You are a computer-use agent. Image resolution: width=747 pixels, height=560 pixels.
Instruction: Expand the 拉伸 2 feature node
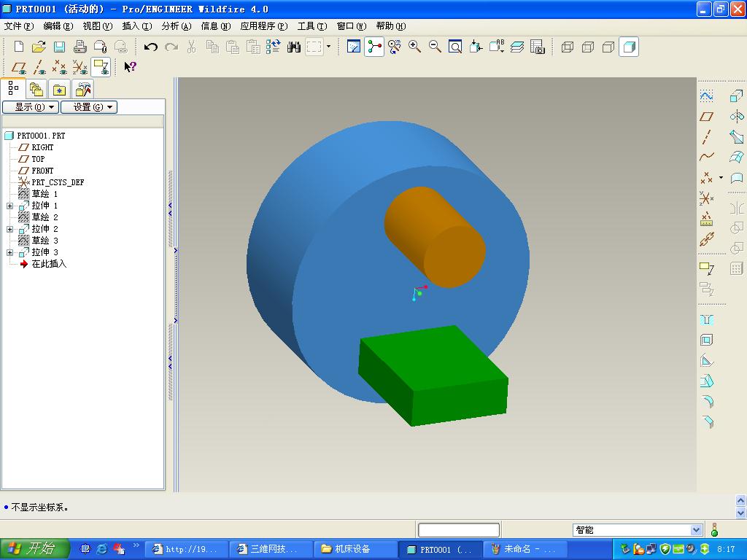click(x=9, y=229)
